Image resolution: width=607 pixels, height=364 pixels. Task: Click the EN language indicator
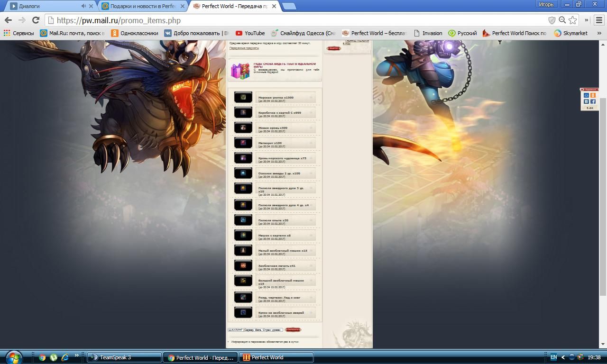pos(553,357)
